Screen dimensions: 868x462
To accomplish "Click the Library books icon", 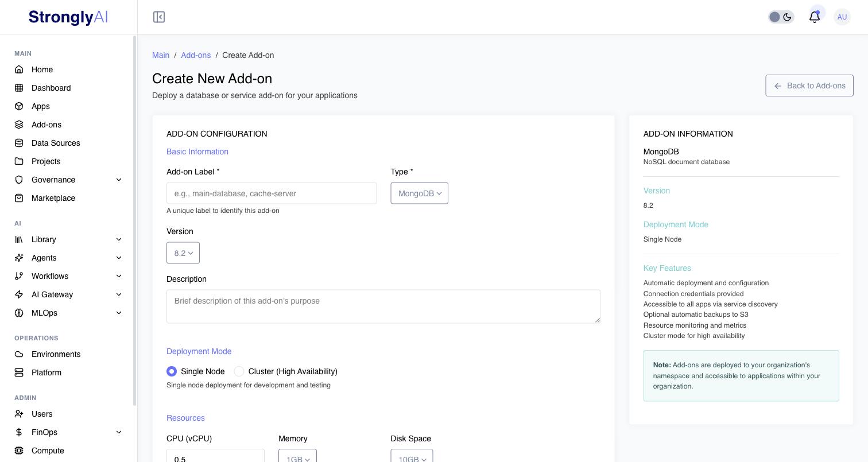I will 19,239.
